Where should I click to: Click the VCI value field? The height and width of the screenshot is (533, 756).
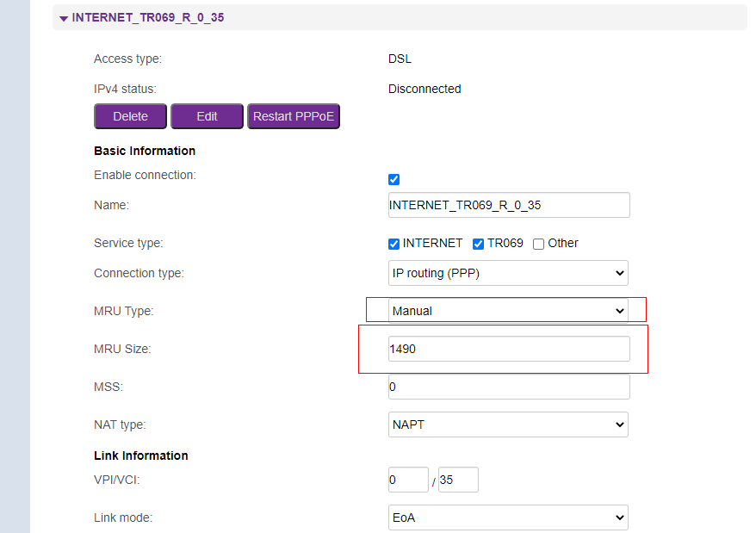pos(458,480)
